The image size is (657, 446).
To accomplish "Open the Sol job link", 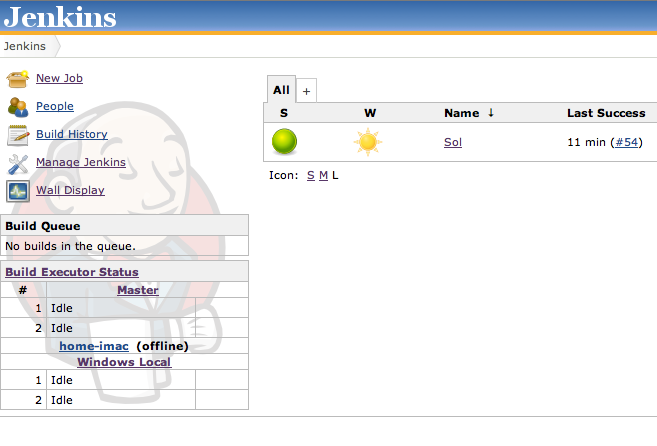I will tap(453, 143).
